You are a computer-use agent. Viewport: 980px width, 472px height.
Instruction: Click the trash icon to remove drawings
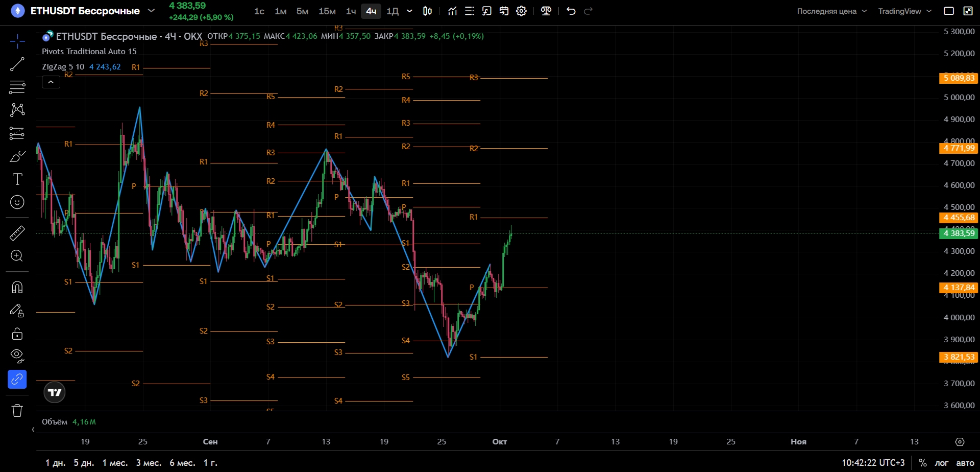click(x=17, y=410)
